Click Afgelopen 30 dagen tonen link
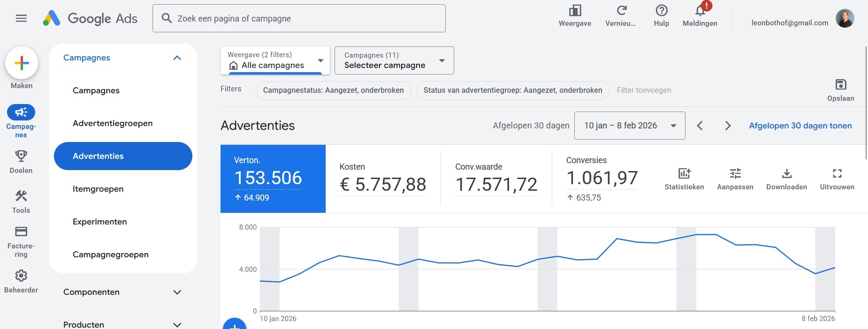 click(800, 126)
